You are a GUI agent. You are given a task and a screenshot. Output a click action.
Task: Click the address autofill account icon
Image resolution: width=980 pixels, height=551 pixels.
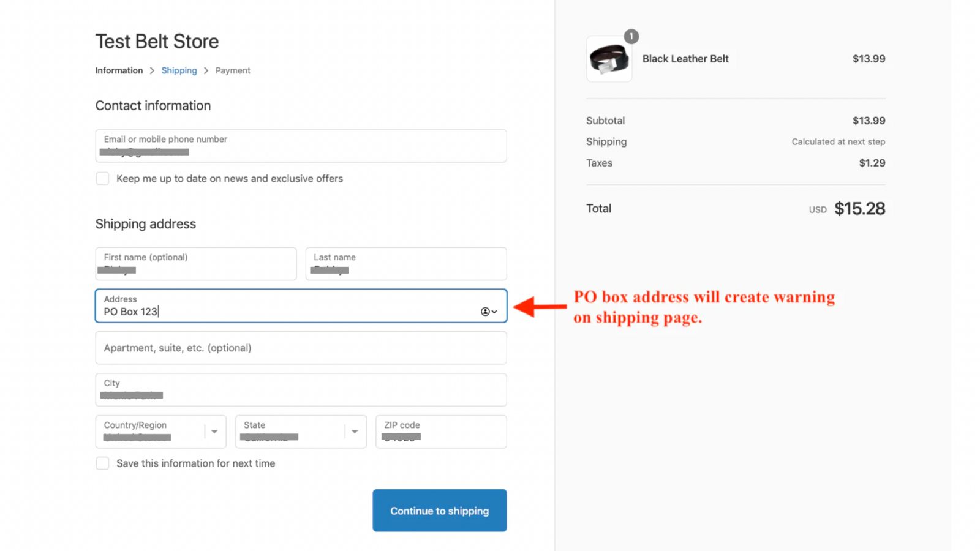point(484,312)
